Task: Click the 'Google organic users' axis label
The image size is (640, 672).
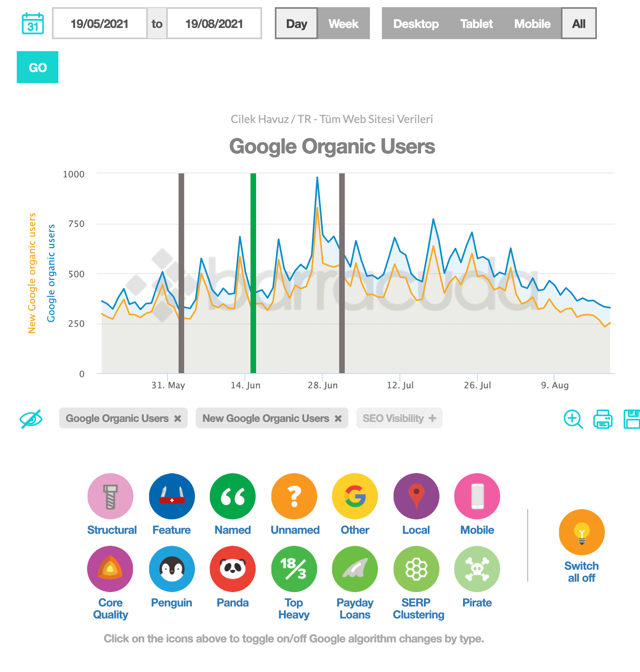Action: click(51, 273)
